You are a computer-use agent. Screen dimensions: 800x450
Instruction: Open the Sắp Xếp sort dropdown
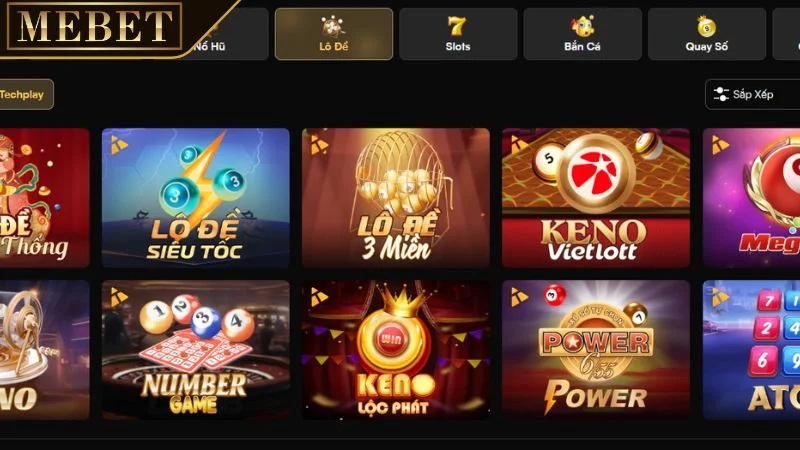coord(753,94)
